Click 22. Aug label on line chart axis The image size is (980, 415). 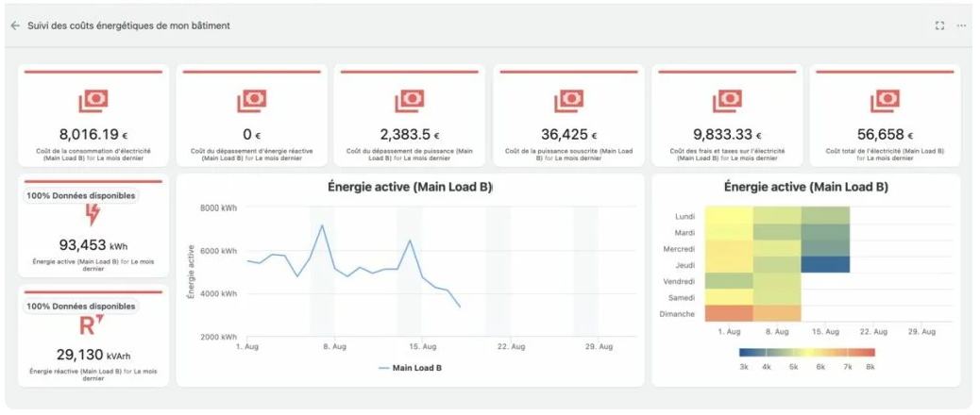click(510, 346)
